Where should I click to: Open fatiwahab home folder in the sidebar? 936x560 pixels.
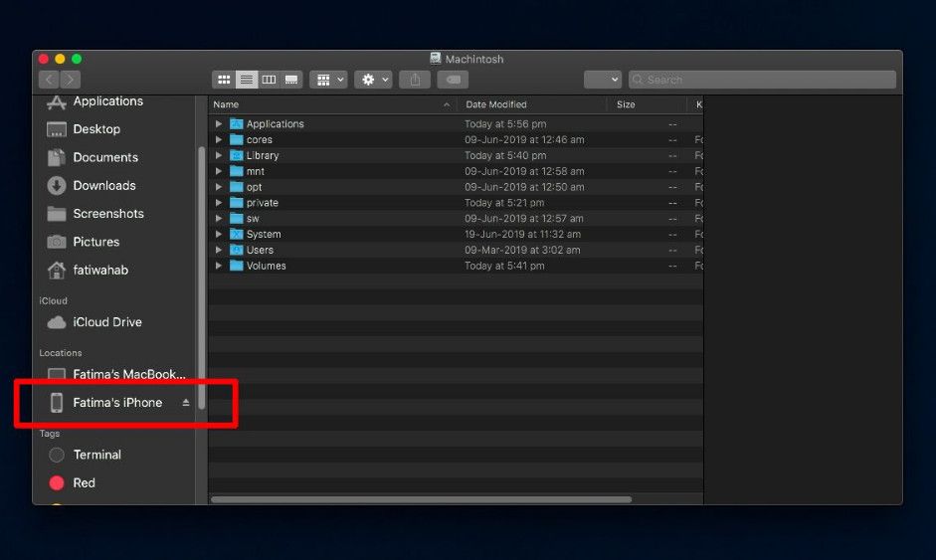tap(100, 270)
